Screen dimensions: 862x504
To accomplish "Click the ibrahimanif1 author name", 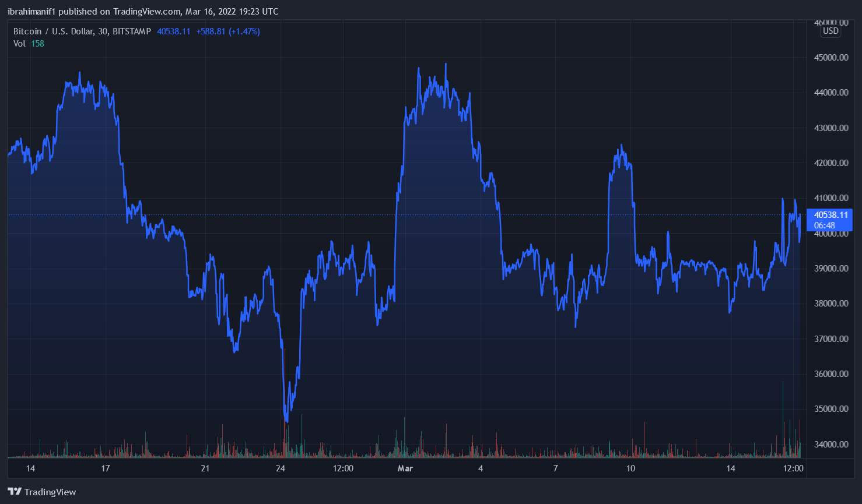I will 31,12.
